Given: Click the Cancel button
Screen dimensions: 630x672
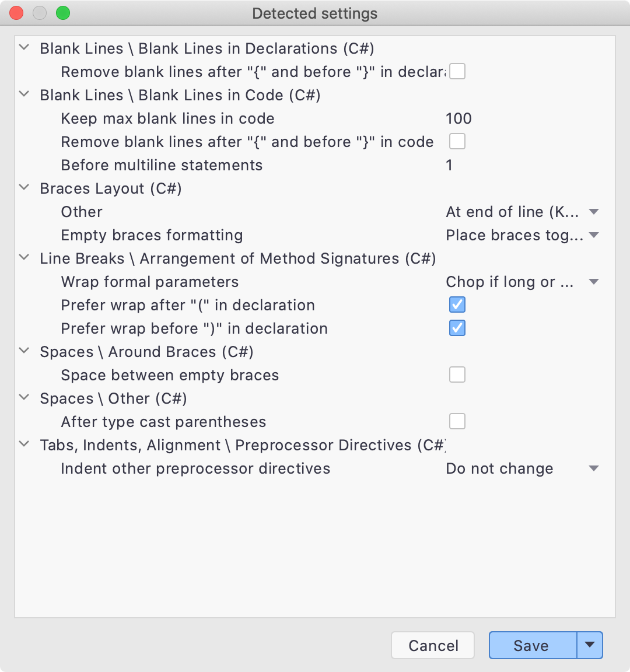Looking at the screenshot, I should click(433, 645).
